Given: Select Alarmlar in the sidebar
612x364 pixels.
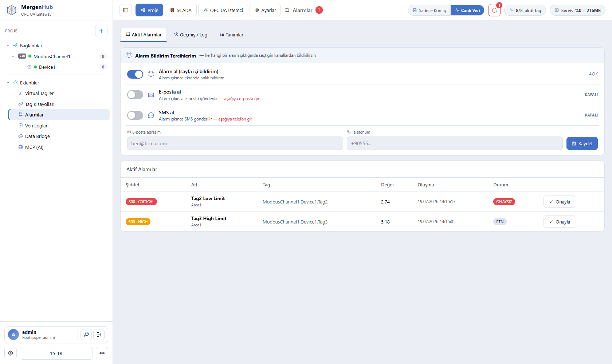Looking at the screenshot, I should [x=59, y=115].
